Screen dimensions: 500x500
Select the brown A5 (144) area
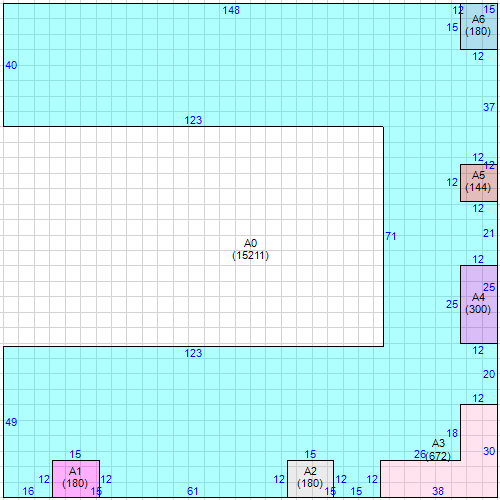coord(479,183)
